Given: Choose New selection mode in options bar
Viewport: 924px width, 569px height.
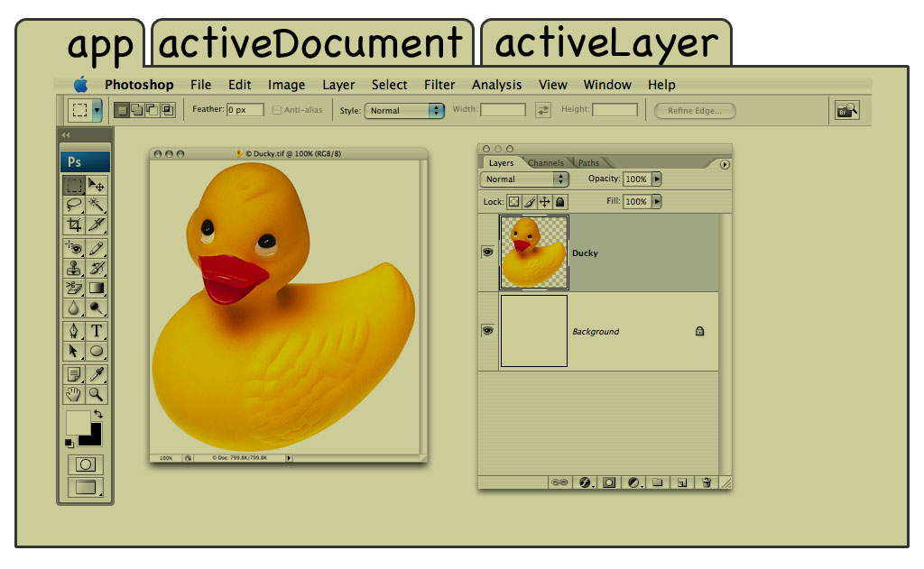Looking at the screenshot, I should click(122, 110).
